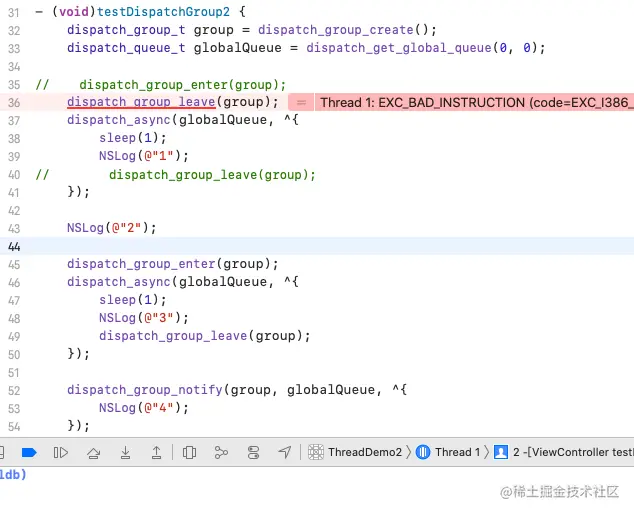This screenshot has width=634, height=514.
Task: Click line number 52 in gutter
Action: point(14,390)
